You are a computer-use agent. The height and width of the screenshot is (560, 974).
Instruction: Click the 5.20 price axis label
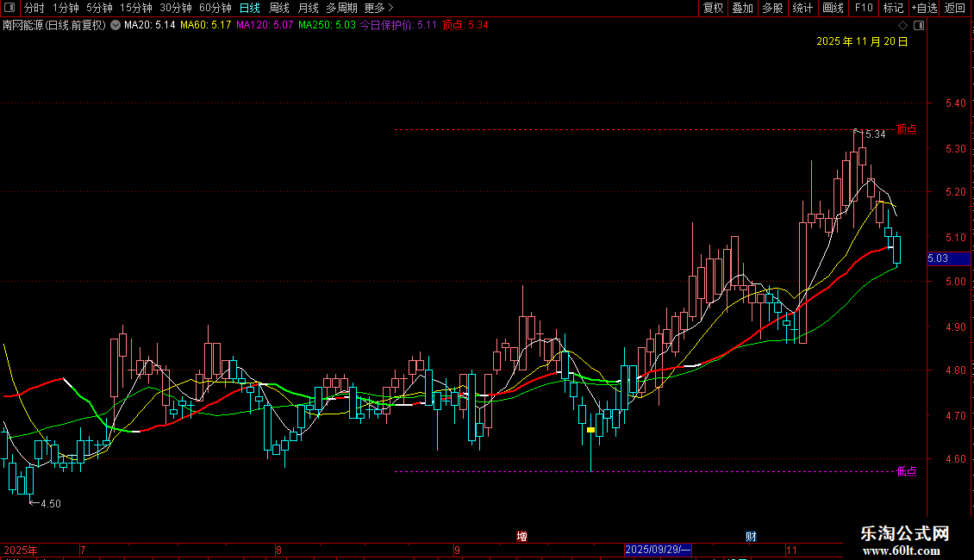tap(955, 192)
